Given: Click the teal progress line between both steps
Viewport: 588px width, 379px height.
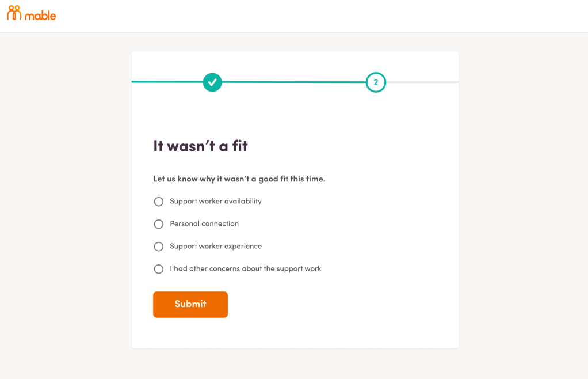Looking at the screenshot, I should click(293, 82).
